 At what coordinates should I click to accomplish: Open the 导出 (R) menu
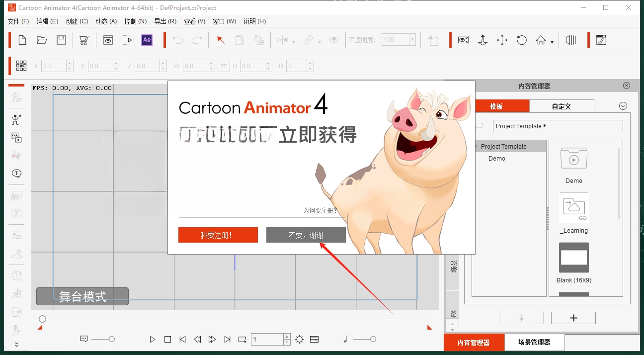[x=165, y=21]
